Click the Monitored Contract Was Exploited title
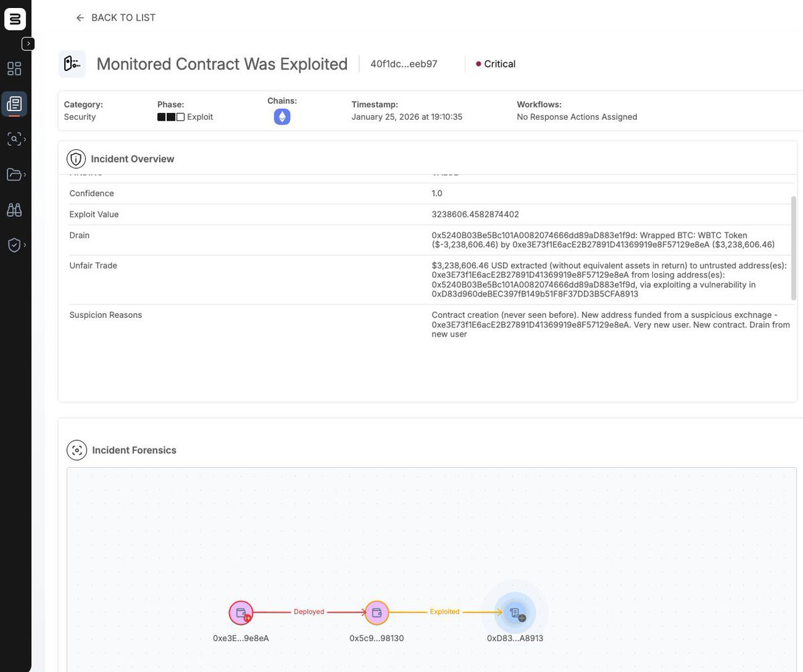803x672 pixels. 222,64
